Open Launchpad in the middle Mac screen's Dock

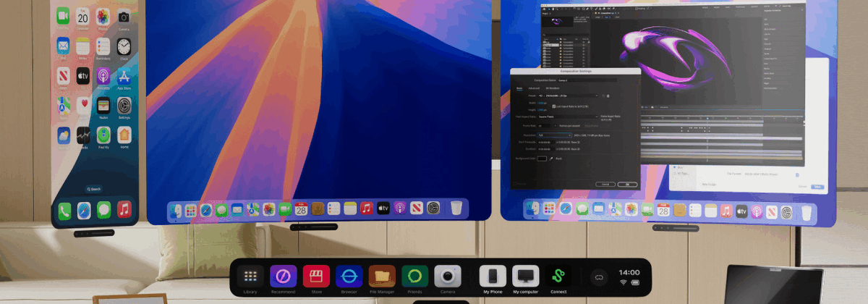click(190, 210)
